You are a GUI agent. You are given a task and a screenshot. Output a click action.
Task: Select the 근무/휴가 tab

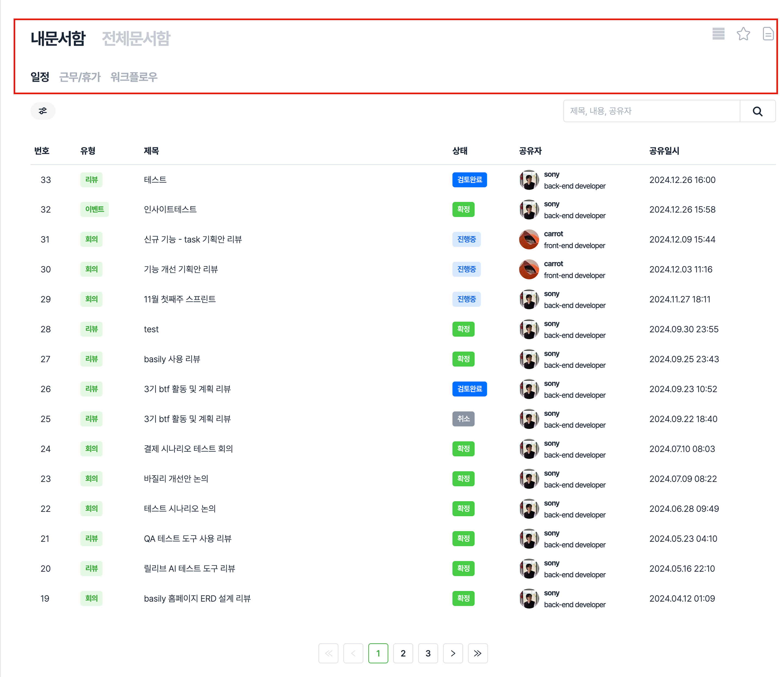pyautogui.click(x=80, y=77)
